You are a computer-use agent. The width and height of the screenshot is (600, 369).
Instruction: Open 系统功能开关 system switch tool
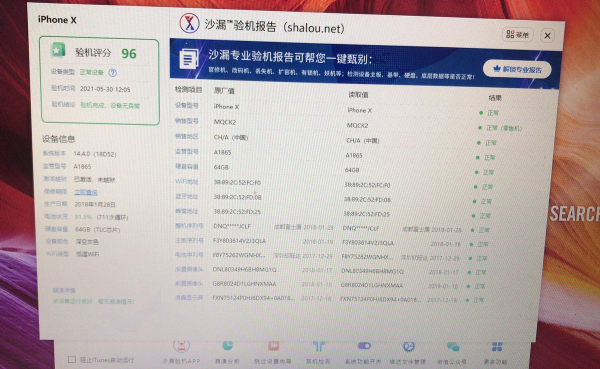click(x=364, y=346)
